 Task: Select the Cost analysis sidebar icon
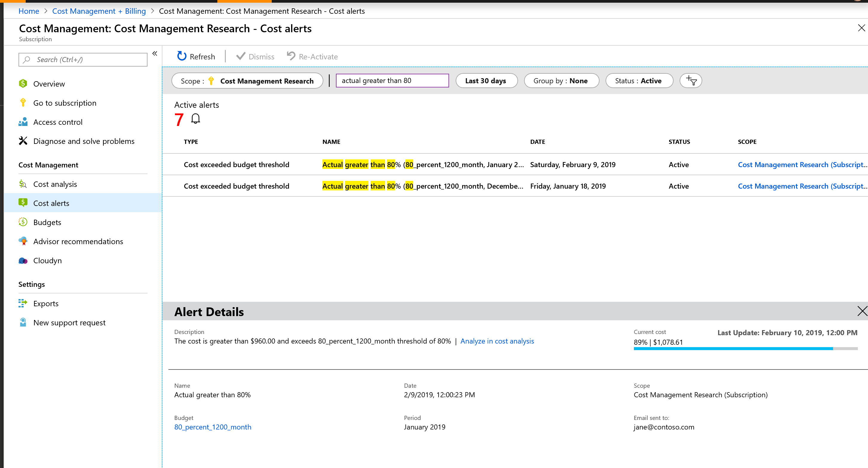23,184
